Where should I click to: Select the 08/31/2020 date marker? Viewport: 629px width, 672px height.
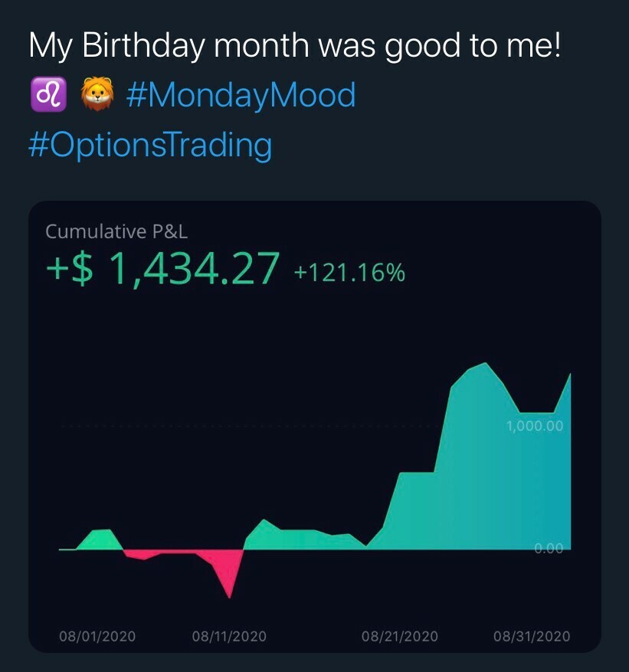point(532,636)
